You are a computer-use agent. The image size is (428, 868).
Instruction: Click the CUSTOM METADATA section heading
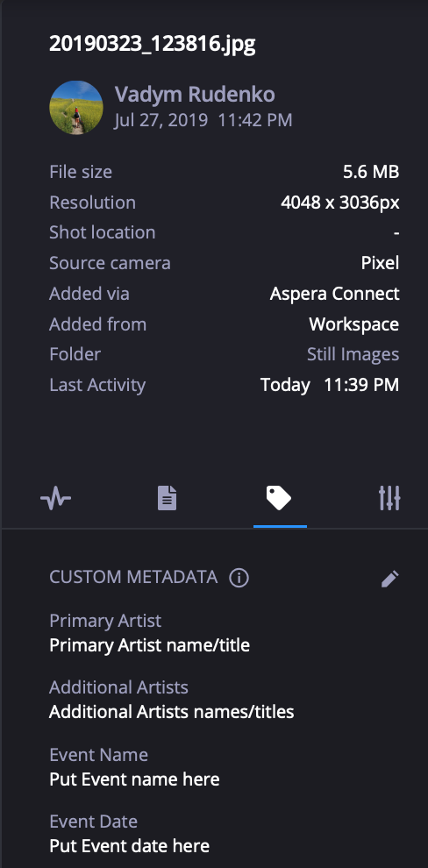[133, 578]
